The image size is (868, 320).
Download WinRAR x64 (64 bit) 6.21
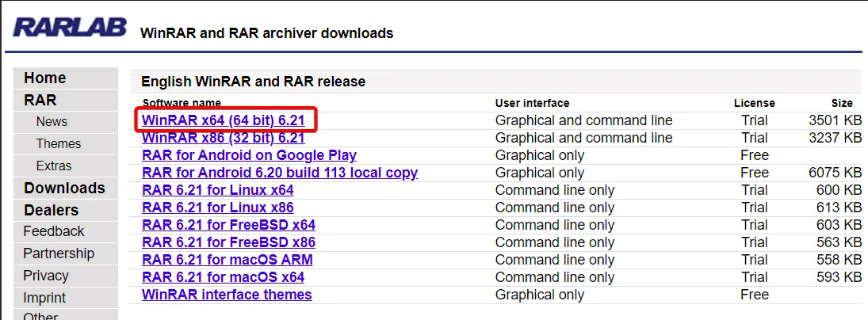click(223, 120)
